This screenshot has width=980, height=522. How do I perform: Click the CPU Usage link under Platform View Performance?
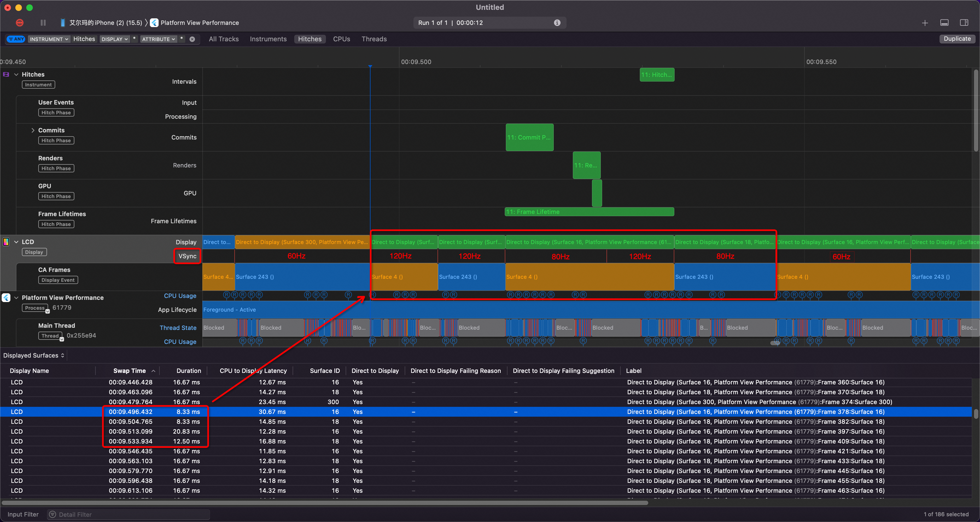180,296
